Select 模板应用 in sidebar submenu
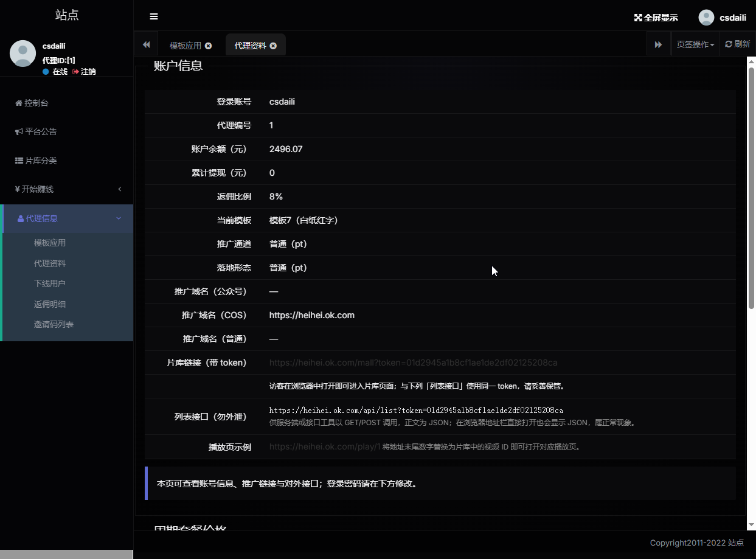 coord(50,243)
